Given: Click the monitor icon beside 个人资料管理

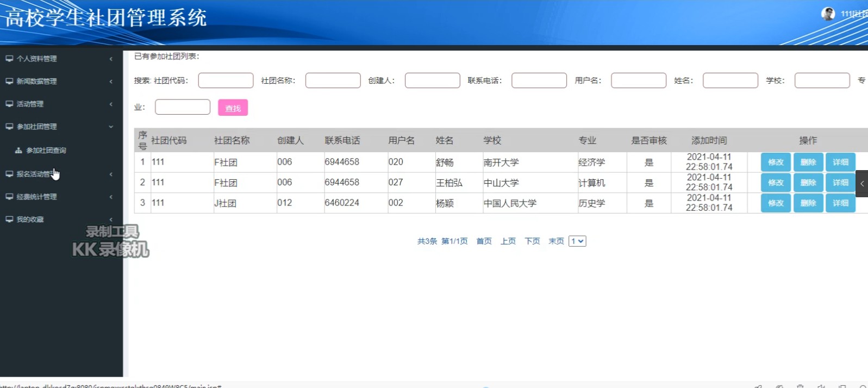Looking at the screenshot, I should click(x=9, y=59).
